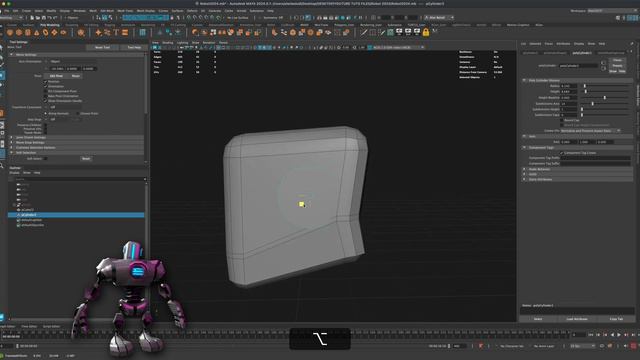Viewport: 640px width, 360px height.
Task: Toggle Component Tag Create checkbox
Action: coord(562,153)
